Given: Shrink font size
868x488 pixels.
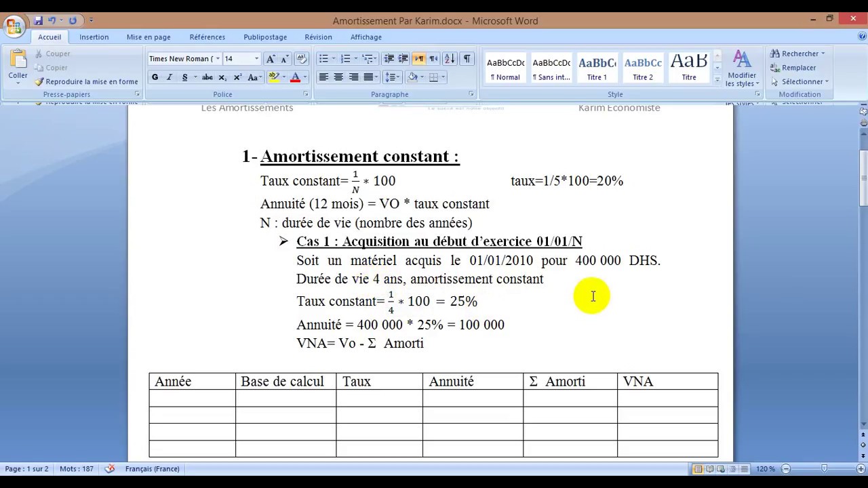Looking at the screenshot, I should [285, 59].
